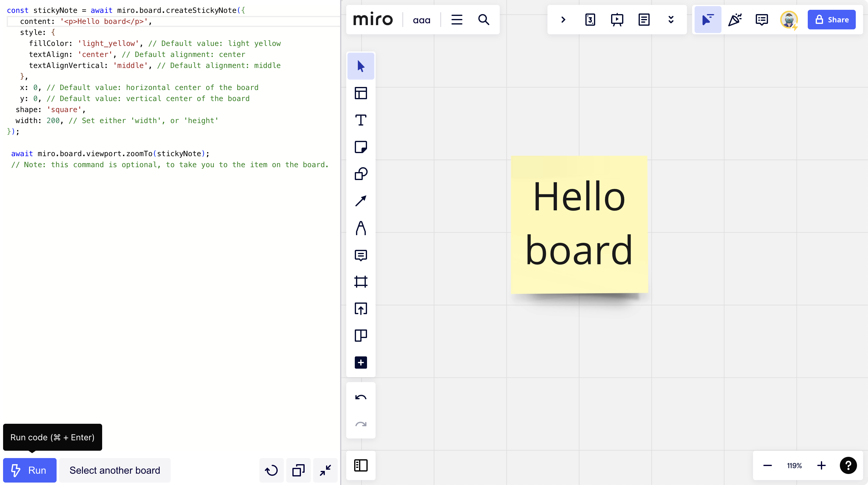The height and width of the screenshot is (485, 868).
Task: Open board name 'aaa' settings
Action: pos(421,20)
